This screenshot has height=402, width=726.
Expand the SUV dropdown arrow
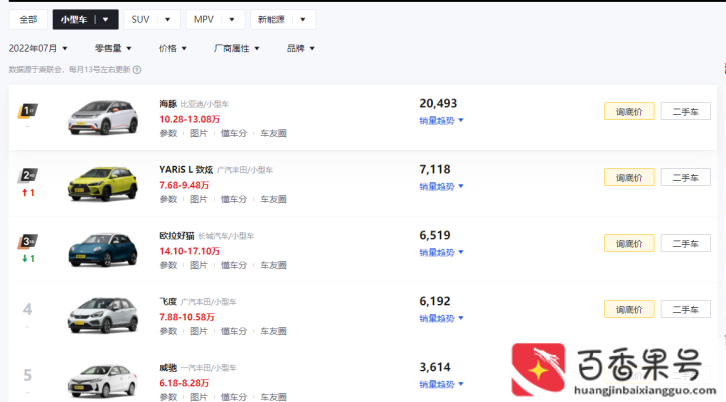(x=168, y=19)
